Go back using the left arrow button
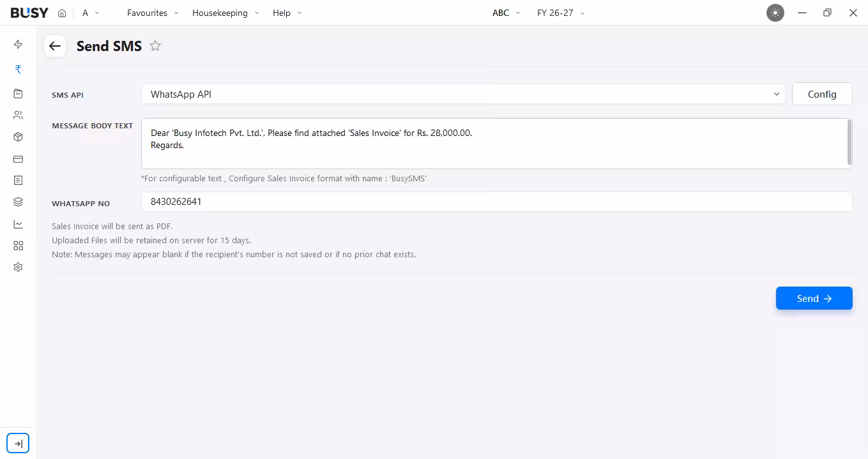868x459 pixels. pyautogui.click(x=55, y=46)
